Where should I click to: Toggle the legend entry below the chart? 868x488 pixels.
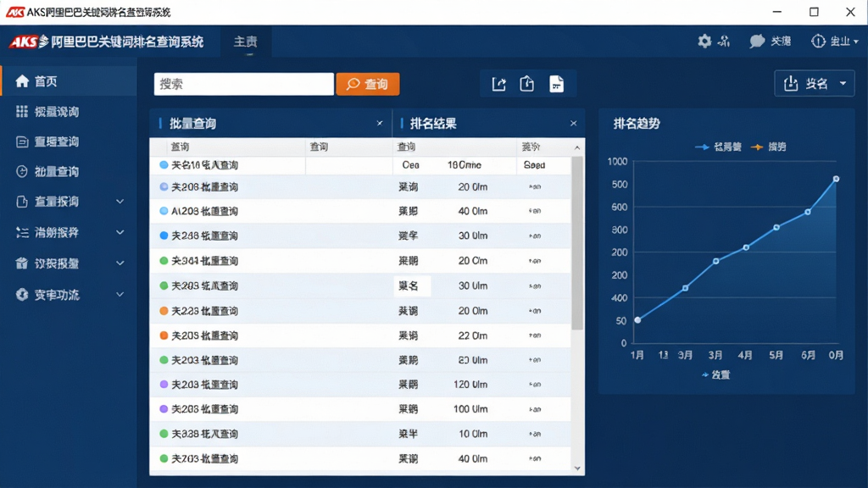click(x=715, y=374)
